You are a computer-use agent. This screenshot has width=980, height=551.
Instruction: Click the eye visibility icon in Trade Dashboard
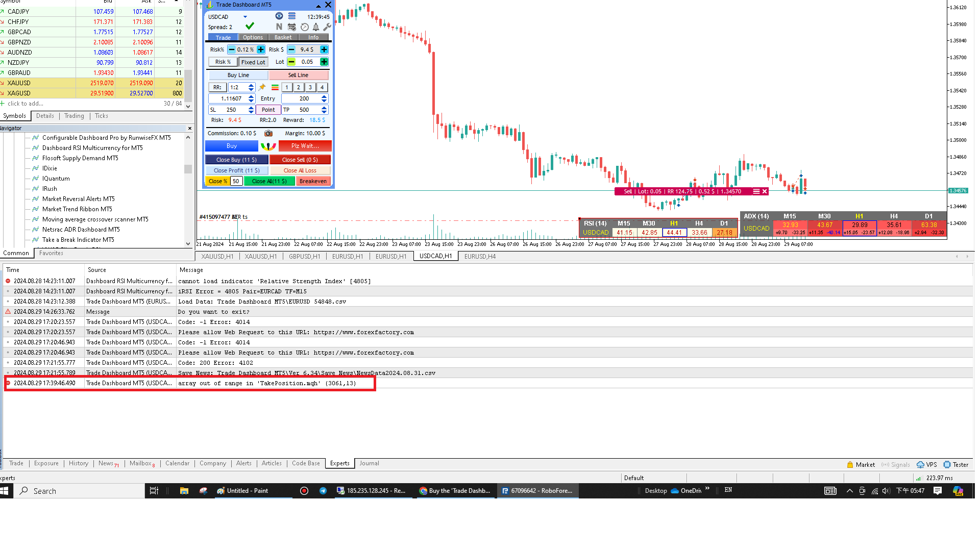[x=279, y=16]
